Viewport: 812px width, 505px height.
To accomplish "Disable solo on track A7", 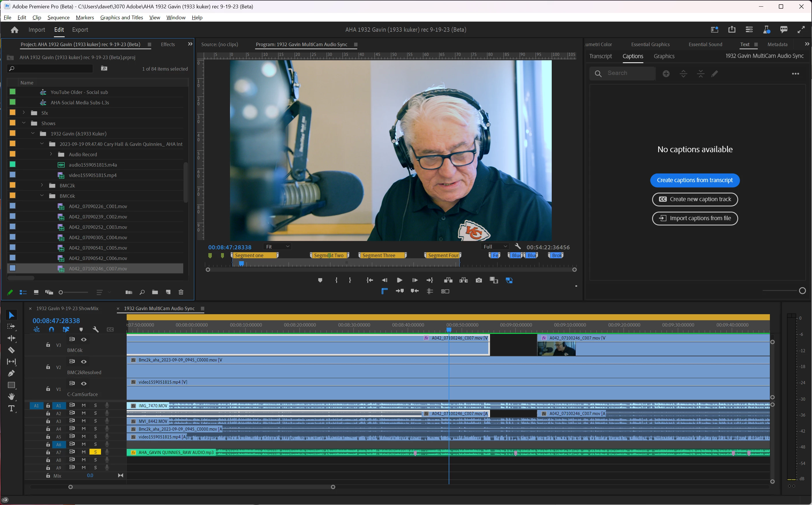I will 95,452.
